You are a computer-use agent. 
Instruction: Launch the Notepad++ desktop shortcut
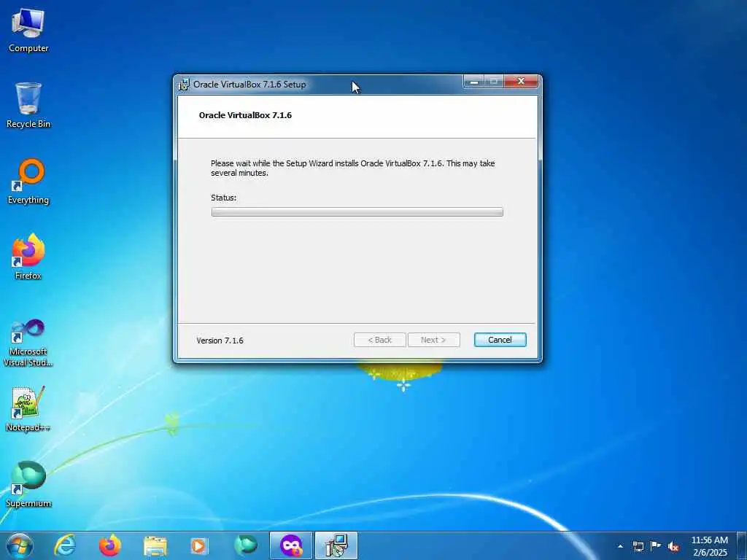coord(28,409)
